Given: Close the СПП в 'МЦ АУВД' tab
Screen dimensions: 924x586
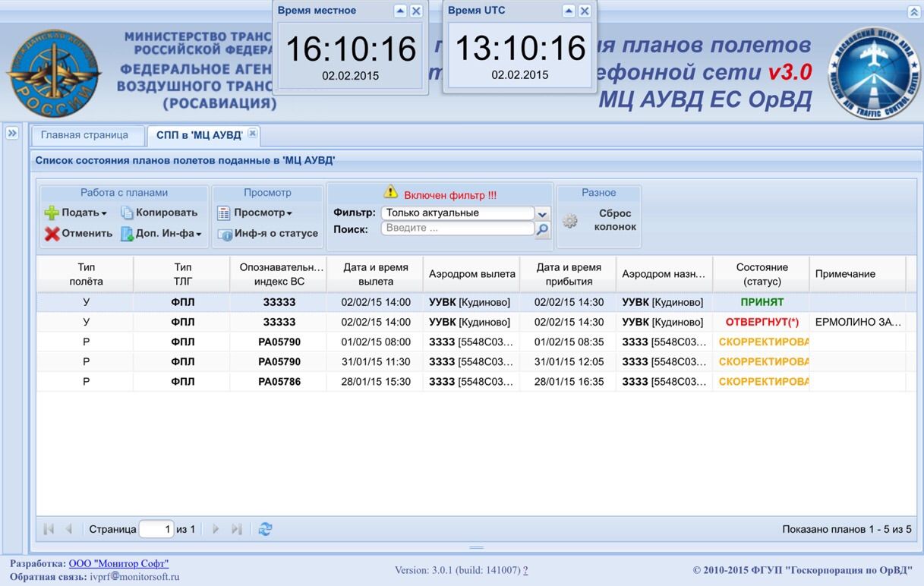Looking at the screenshot, I should [x=253, y=134].
